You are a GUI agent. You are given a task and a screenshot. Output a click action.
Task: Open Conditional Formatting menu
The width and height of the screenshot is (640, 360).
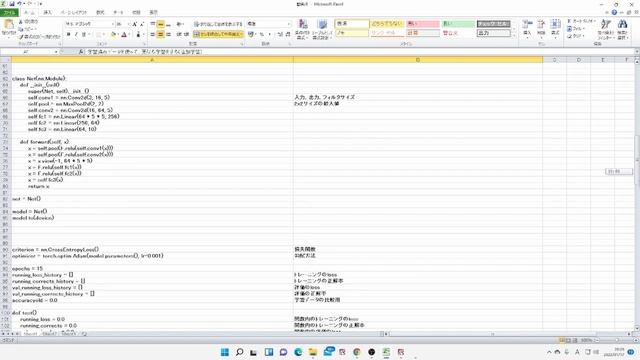coord(302,29)
